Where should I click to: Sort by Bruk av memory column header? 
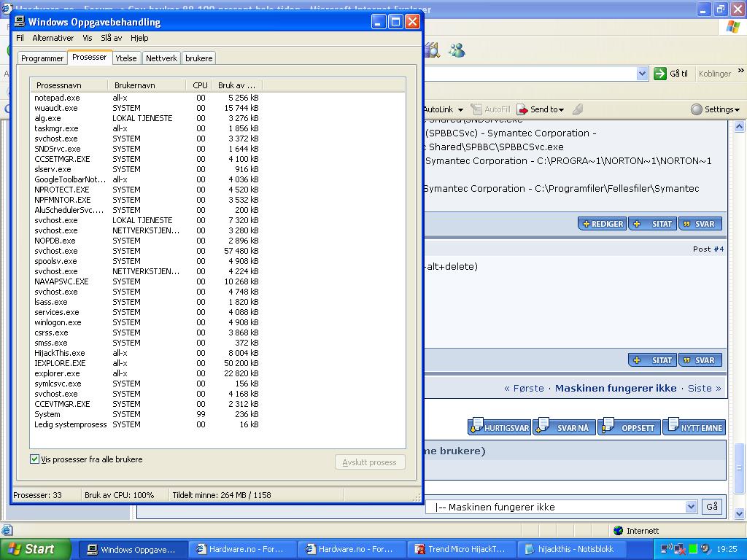pos(237,85)
